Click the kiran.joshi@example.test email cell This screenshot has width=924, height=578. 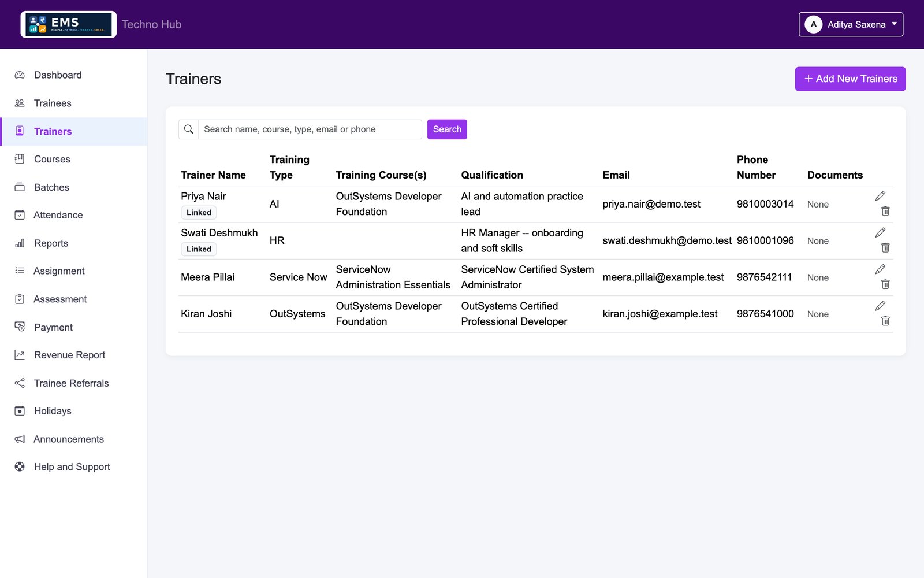point(660,314)
